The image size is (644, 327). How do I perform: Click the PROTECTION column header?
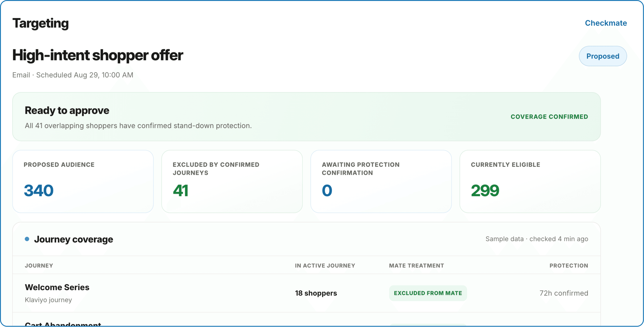point(569,266)
